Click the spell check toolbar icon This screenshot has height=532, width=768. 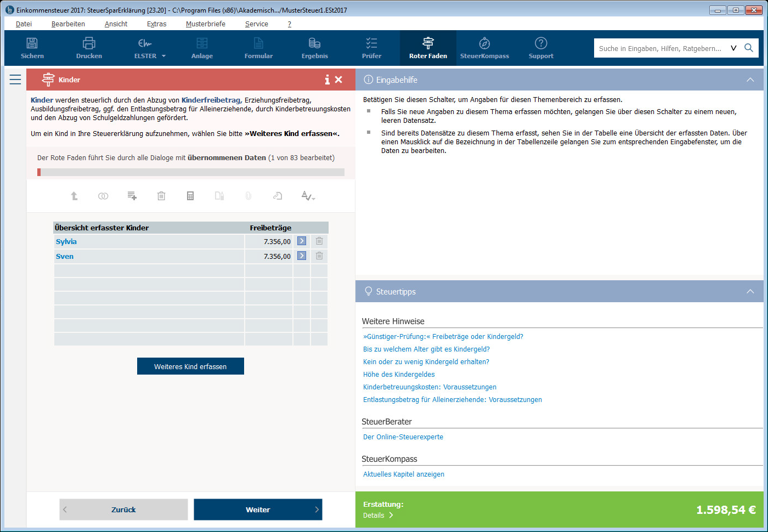(308, 196)
